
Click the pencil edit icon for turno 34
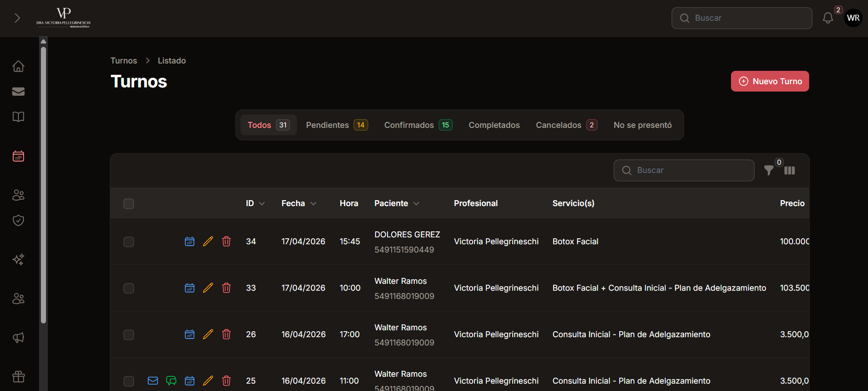[208, 241]
